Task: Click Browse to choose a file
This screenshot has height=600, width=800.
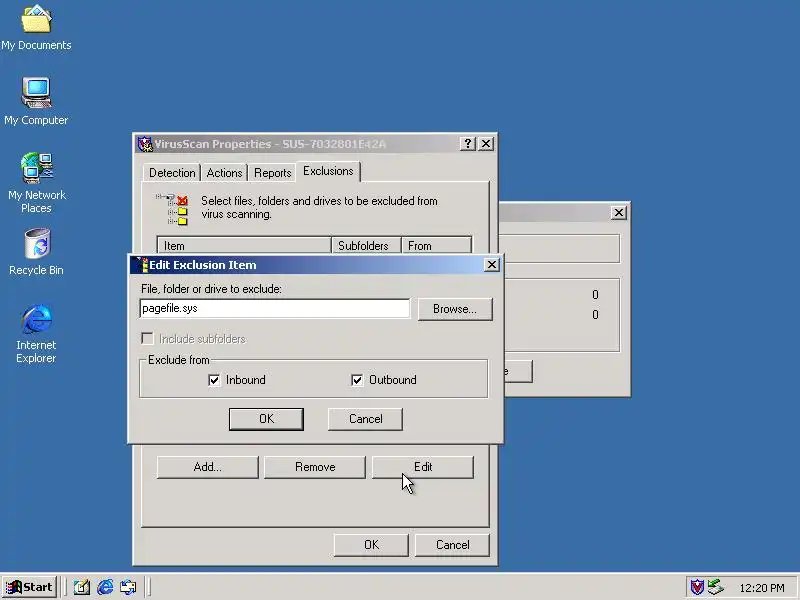Action: point(455,309)
